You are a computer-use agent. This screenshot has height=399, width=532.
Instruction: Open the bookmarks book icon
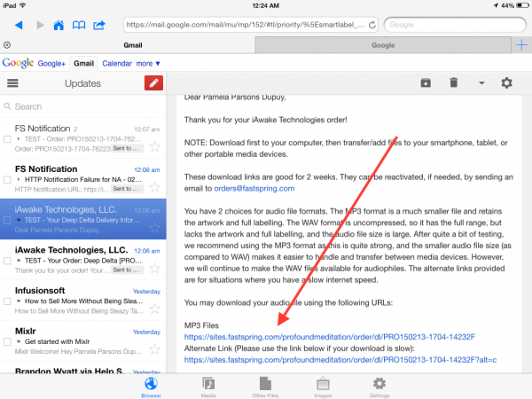pos(79,25)
